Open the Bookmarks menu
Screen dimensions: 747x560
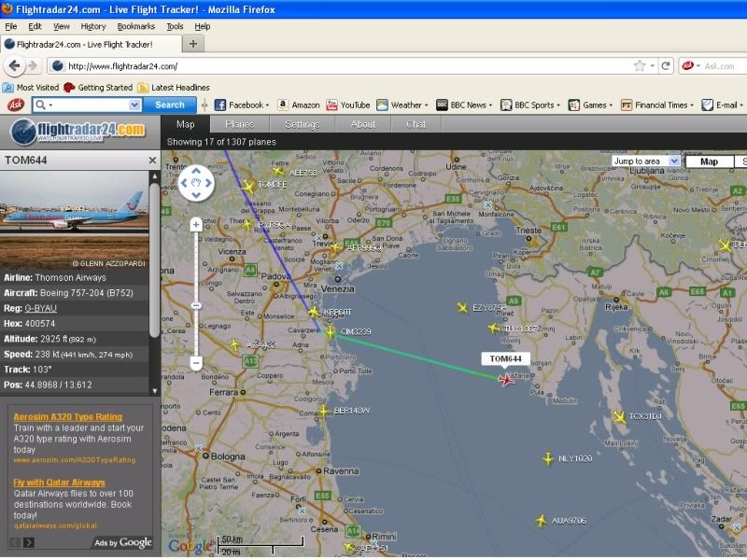coord(135,26)
